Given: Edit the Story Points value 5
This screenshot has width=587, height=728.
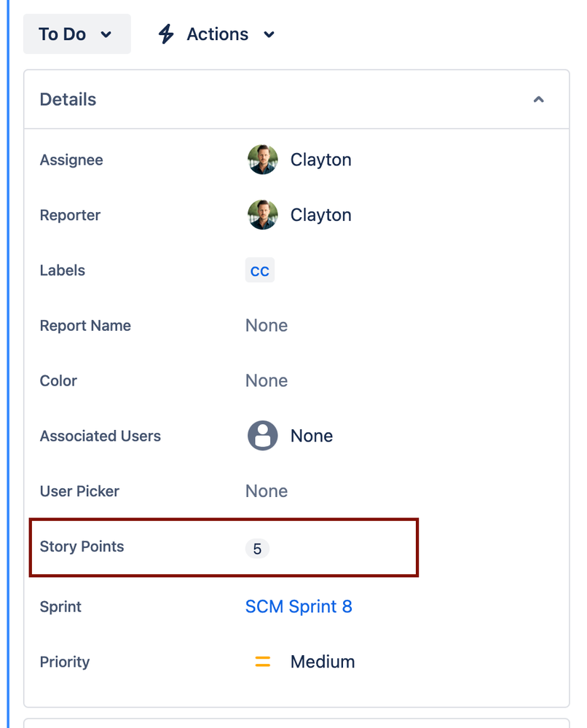Looking at the screenshot, I should 258,549.
